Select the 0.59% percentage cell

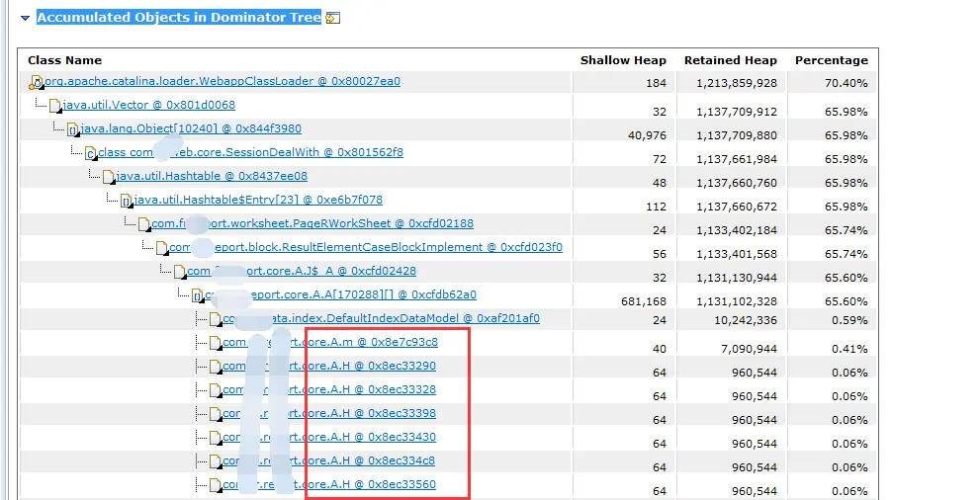(x=849, y=320)
